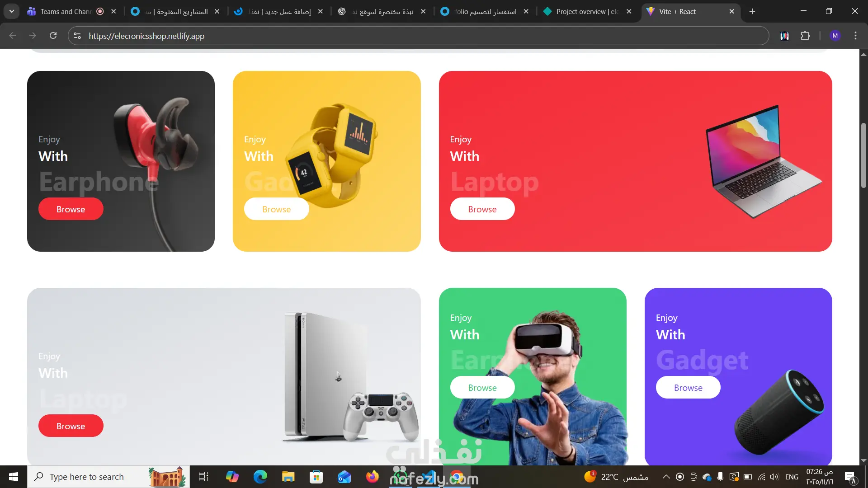This screenshot has width=868, height=488.
Task: Click Browse on the purple Gadget card
Action: point(688,388)
